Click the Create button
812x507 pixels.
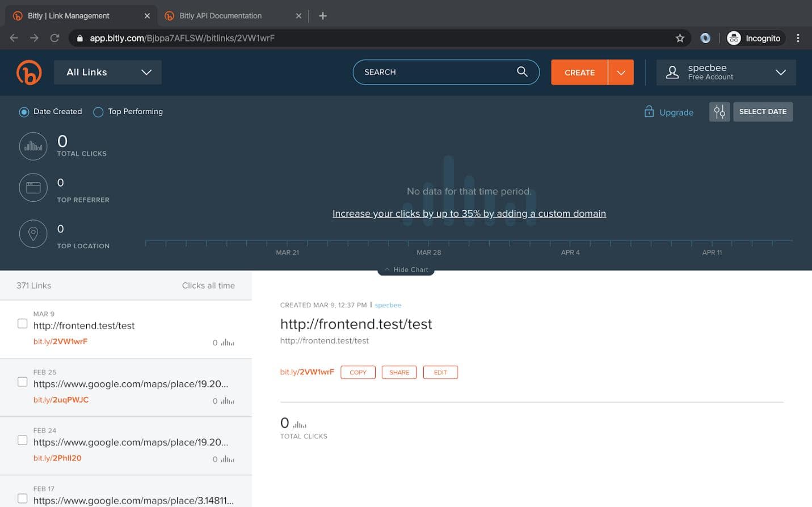point(579,73)
